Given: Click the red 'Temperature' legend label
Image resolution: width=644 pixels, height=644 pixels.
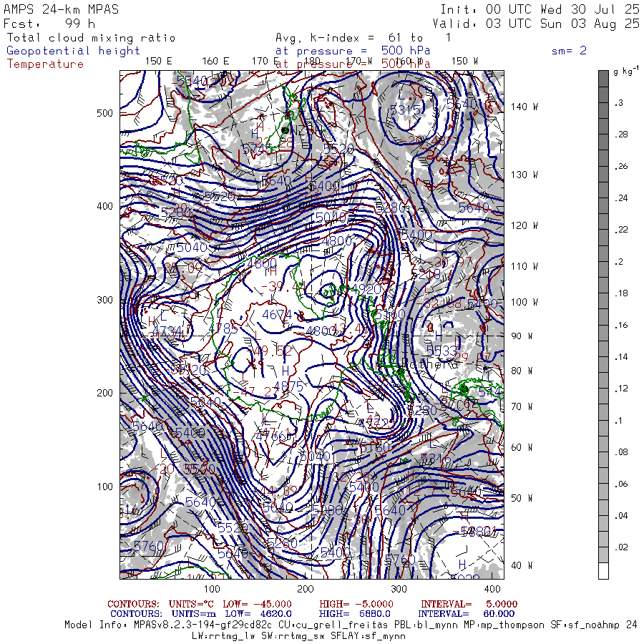Looking at the screenshot, I should pos(45,64).
